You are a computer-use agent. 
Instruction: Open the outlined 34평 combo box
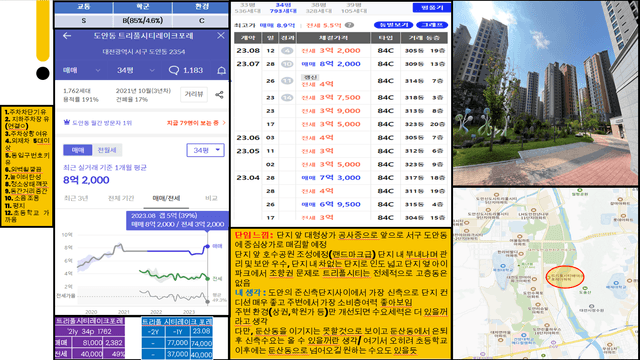(205, 150)
